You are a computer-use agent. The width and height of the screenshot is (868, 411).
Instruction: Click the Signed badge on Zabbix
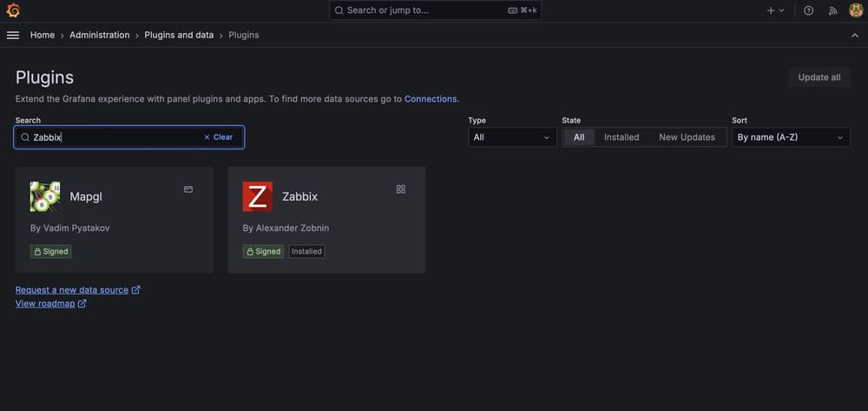pos(264,251)
